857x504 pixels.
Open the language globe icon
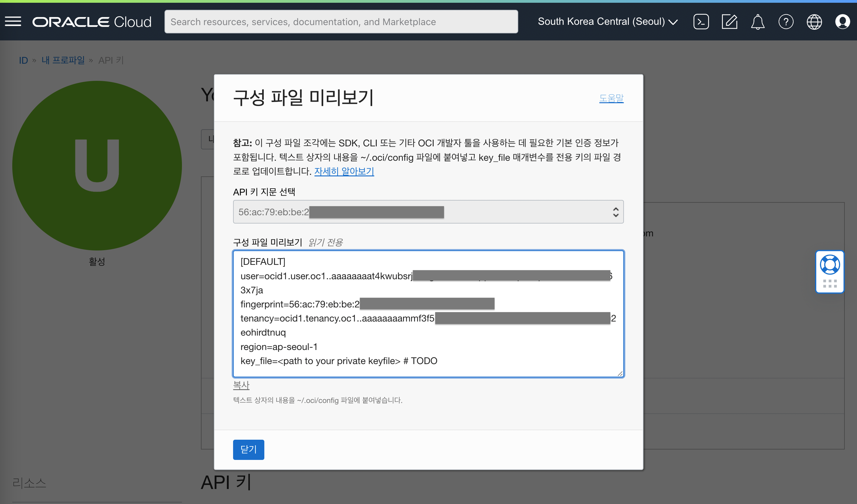coord(814,22)
